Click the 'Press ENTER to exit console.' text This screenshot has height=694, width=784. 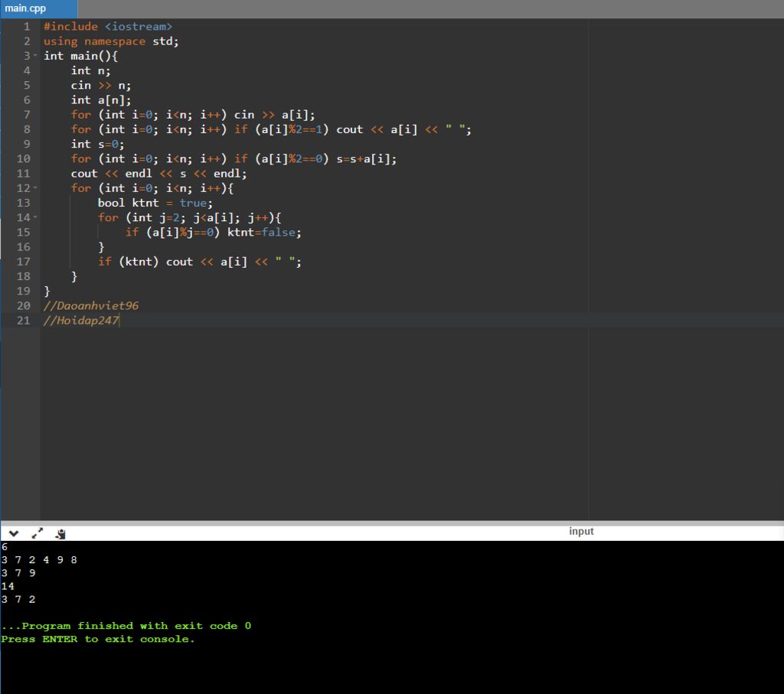pyautogui.click(x=97, y=639)
